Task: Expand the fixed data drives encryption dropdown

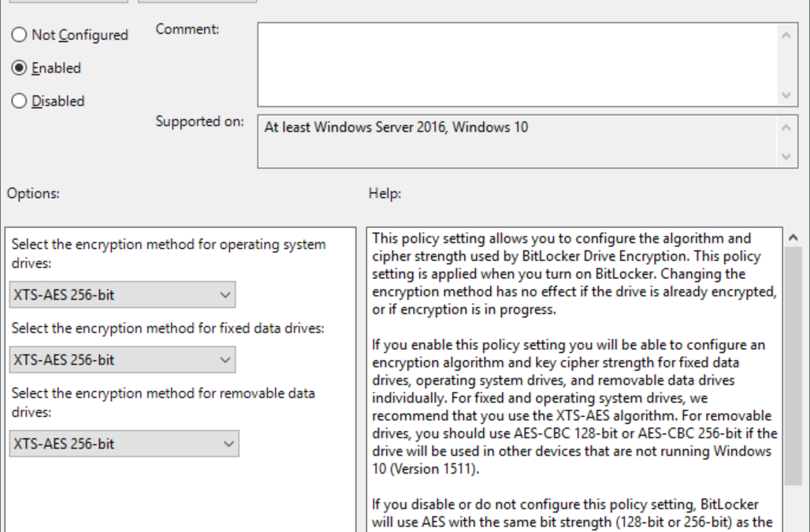Action: [122, 360]
